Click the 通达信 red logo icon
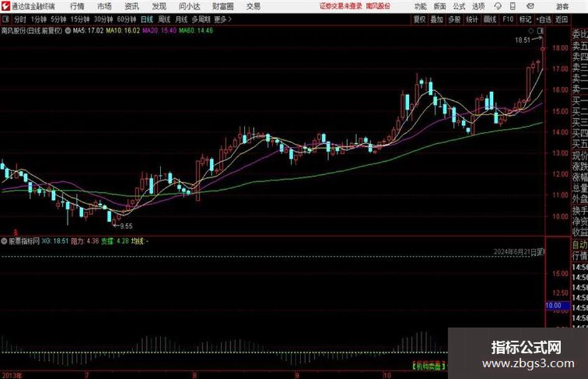The height and width of the screenshot is (379, 588). (5, 6)
